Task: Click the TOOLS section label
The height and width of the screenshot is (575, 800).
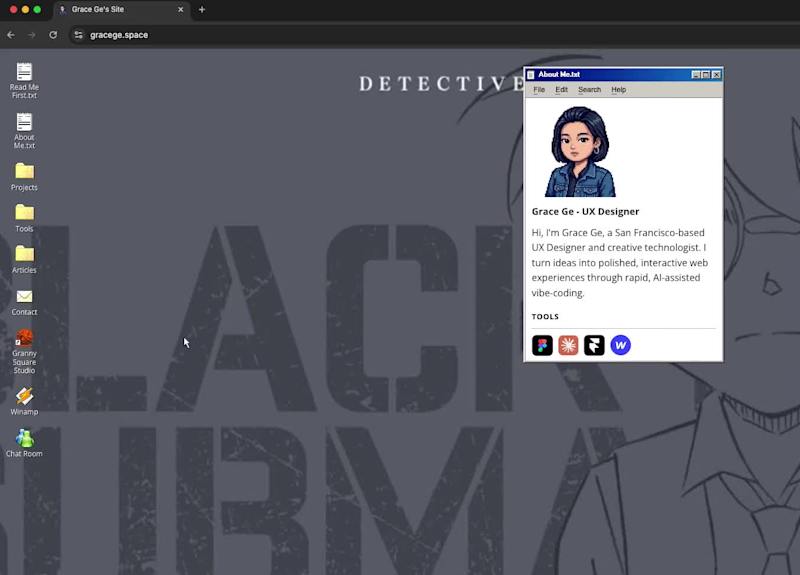Action: pos(545,316)
